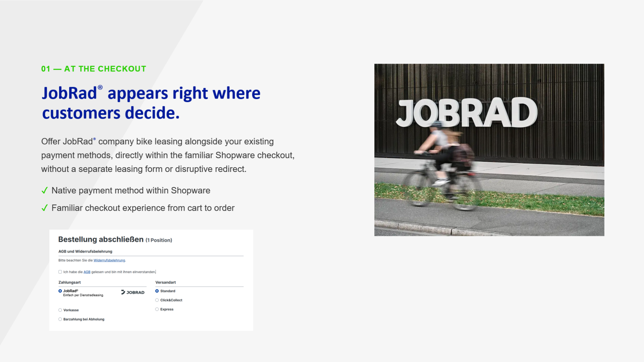
Task: Click the 'Zahlungsart' section heading
Action: point(69,282)
